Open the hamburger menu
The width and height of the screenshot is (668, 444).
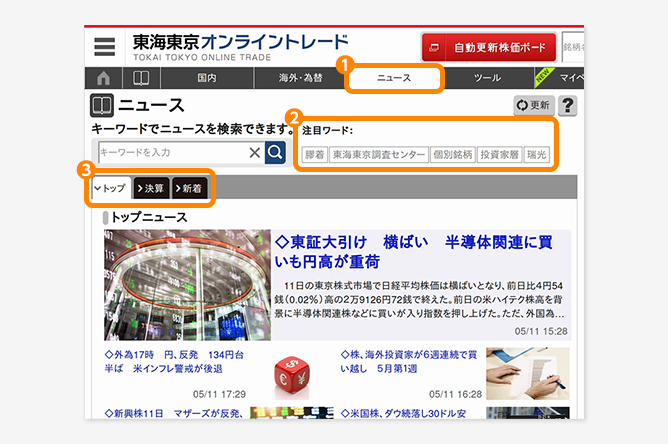point(104,46)
